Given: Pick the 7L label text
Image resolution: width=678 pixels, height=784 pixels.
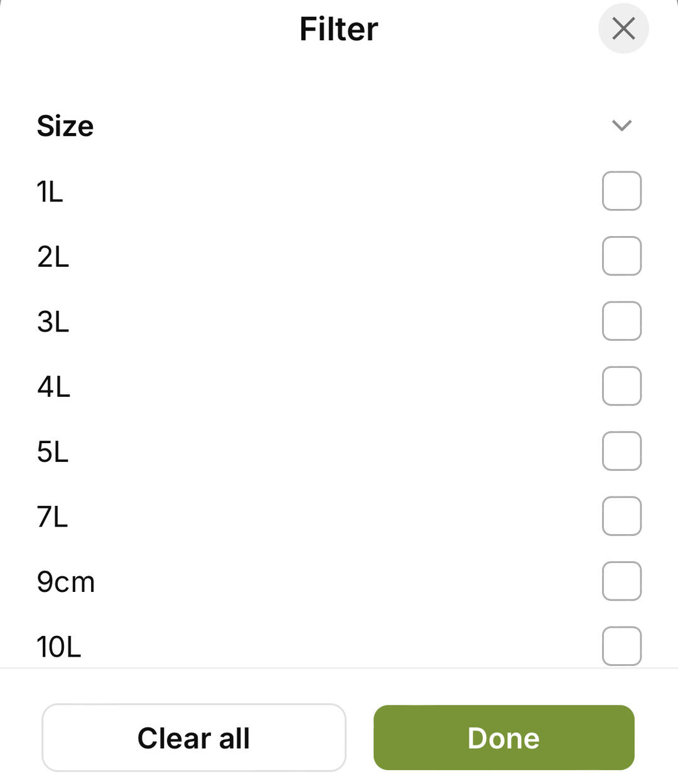Looking at the screenshot, I should [x=52, y=517].
